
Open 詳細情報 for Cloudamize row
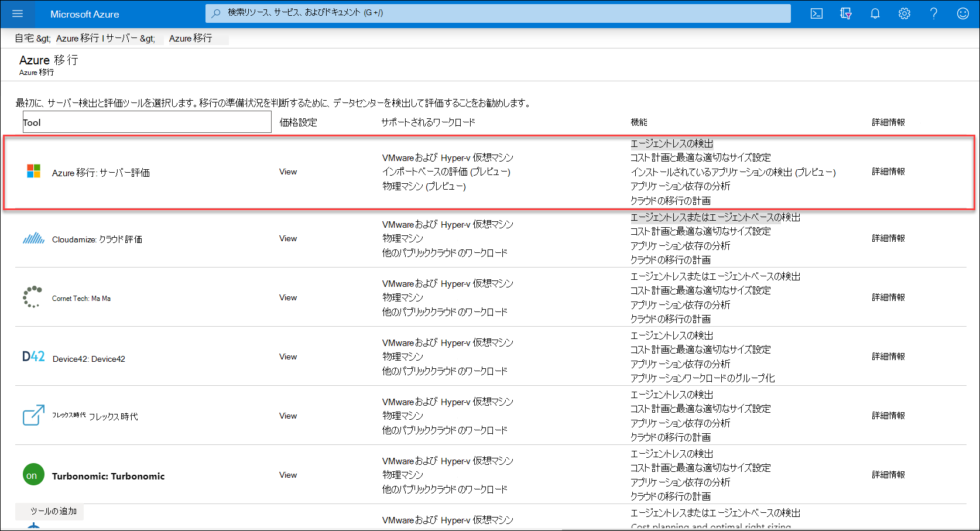click(888, 238)
